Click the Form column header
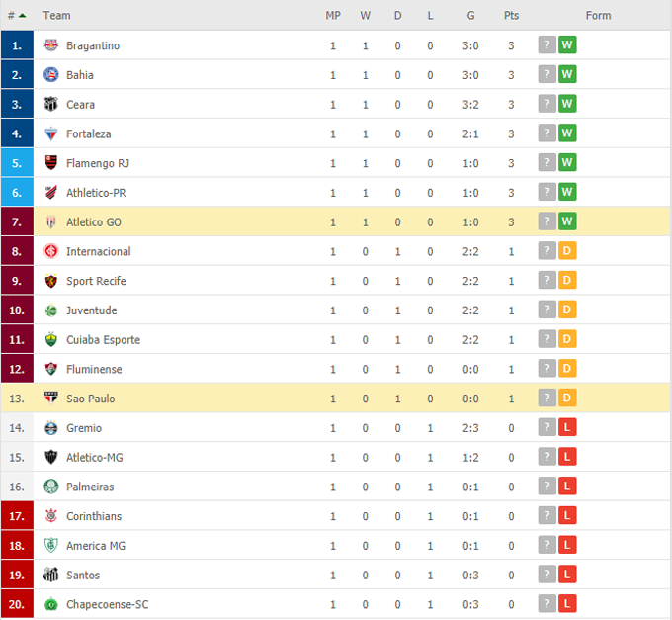The width and height of the screenshot is (672, 620). (598, 16)
